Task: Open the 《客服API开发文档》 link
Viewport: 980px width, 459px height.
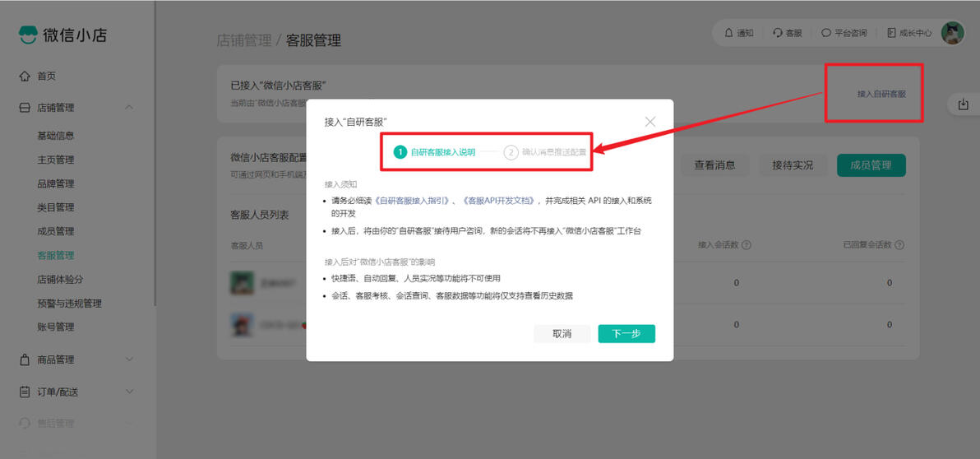Action: 498,201
